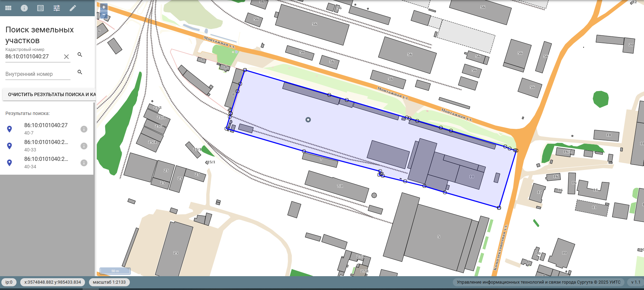
Task: Open the sliders settings icon in toolbar
Action: click(x=57, y=8)
